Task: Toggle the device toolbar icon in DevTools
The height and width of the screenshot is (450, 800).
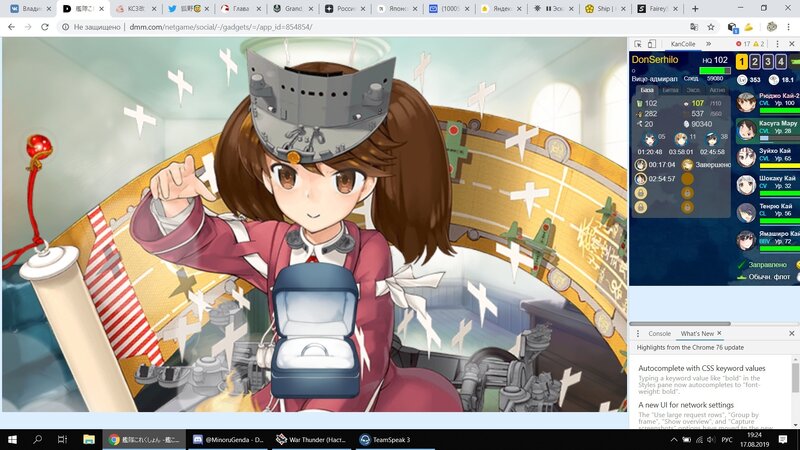Action: click(653, 44)
